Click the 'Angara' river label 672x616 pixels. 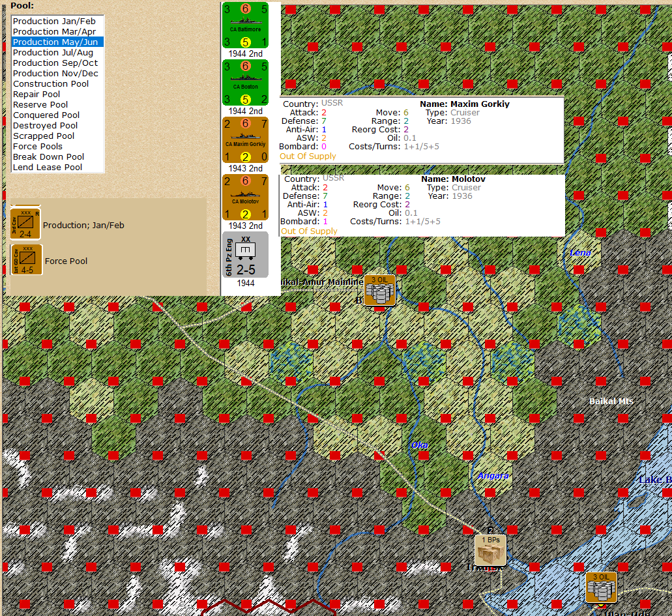coord(493,475)
